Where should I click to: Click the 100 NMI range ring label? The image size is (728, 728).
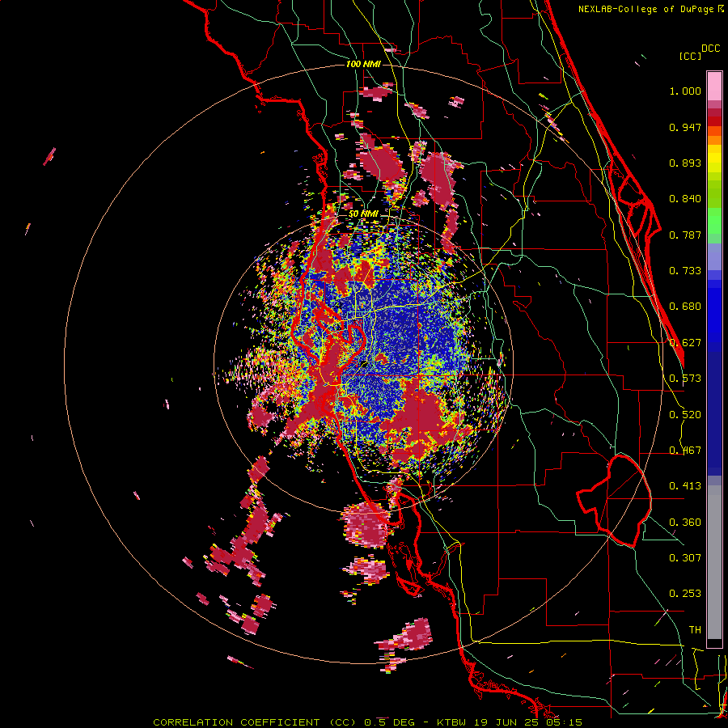(363, 64)
